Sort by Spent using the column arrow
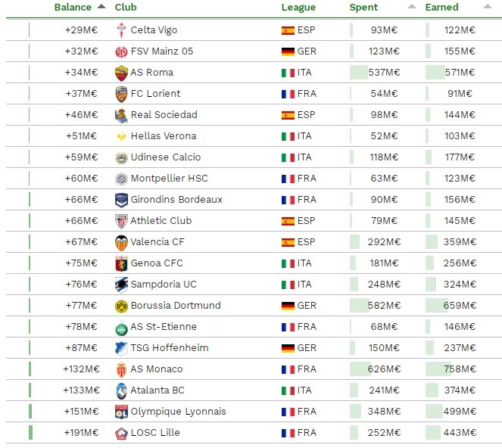 pos(411,7)
